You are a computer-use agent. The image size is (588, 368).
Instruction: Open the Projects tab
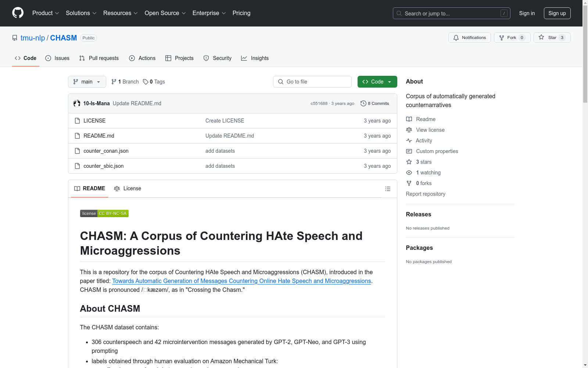179,58
